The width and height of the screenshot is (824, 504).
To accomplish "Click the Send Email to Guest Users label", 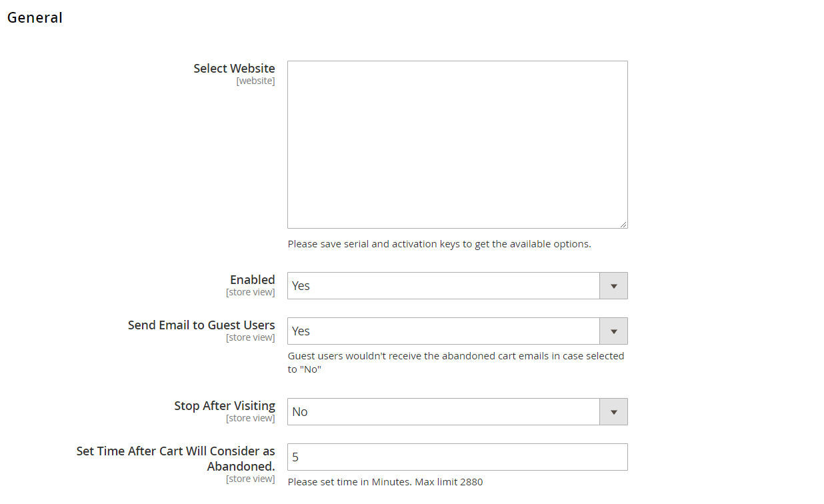I will click(x=201, y=325).
